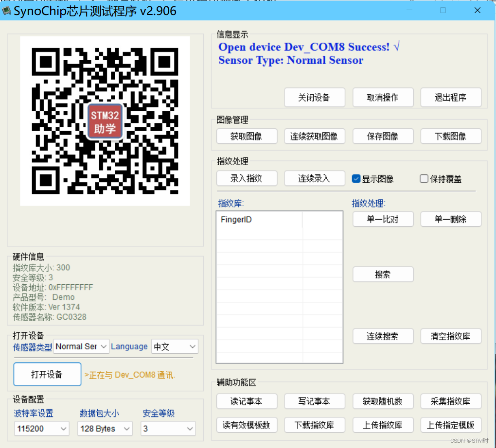Close the SynoChip window
Screen dimensions: 496x448
click(x=478, y=10)
